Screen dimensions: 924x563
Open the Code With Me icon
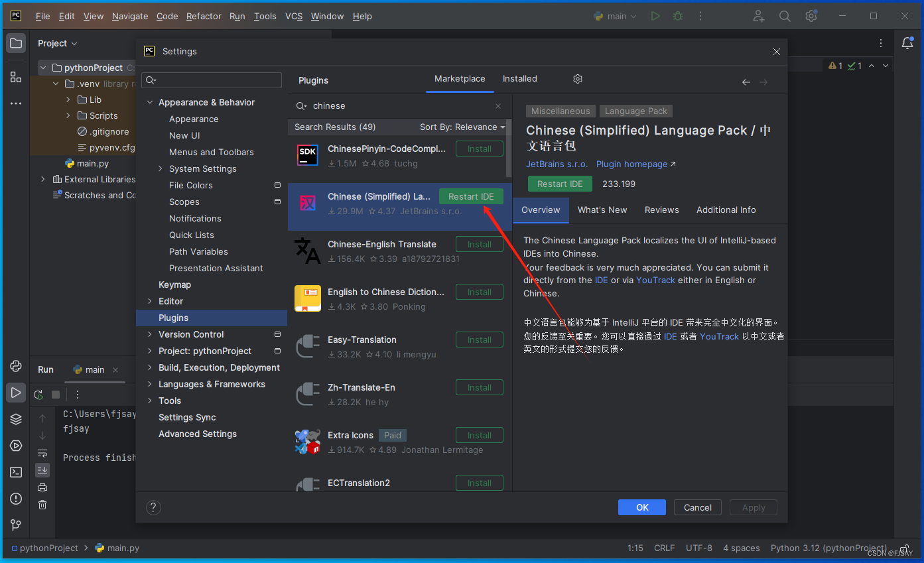tap(759, 16)
